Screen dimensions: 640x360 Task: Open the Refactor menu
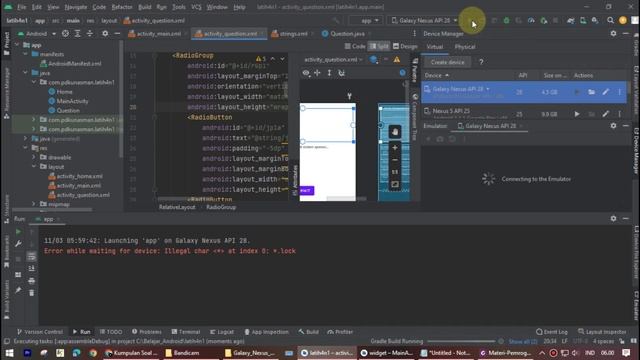(x=122, y=7)
